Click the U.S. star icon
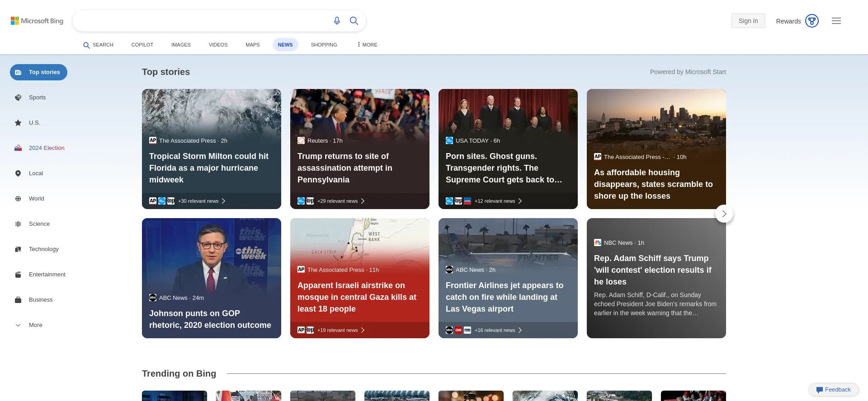Viewport: 868px width, 401px height. point(18,123)
